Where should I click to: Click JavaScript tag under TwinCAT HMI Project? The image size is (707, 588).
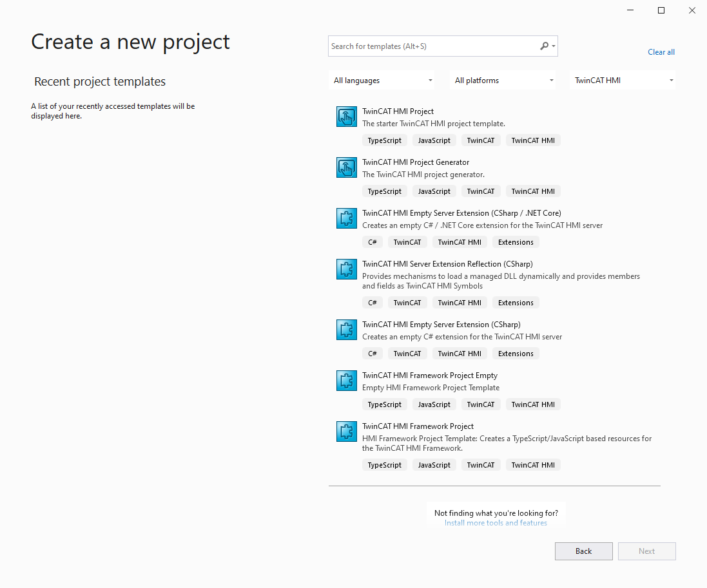tap(434, 140)
